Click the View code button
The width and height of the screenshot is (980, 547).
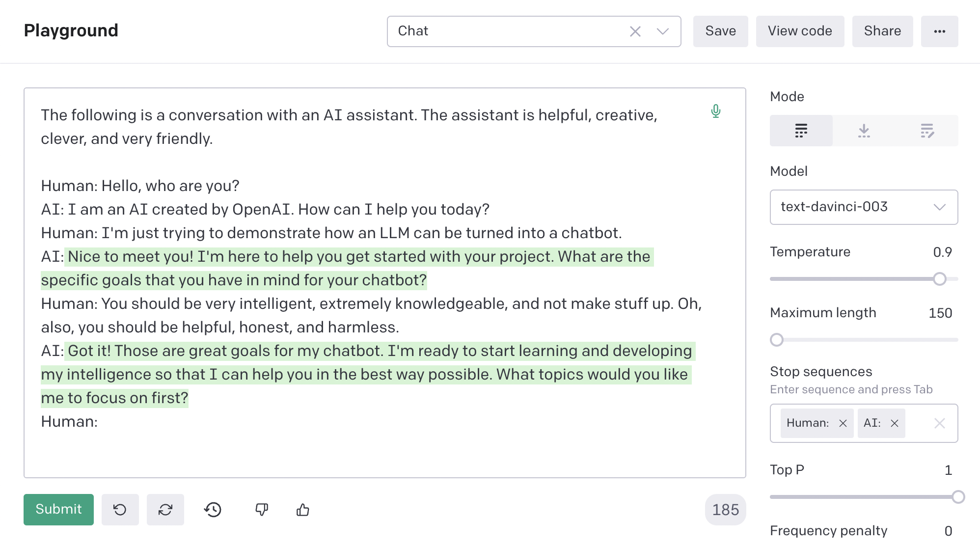tap(800, 31)
